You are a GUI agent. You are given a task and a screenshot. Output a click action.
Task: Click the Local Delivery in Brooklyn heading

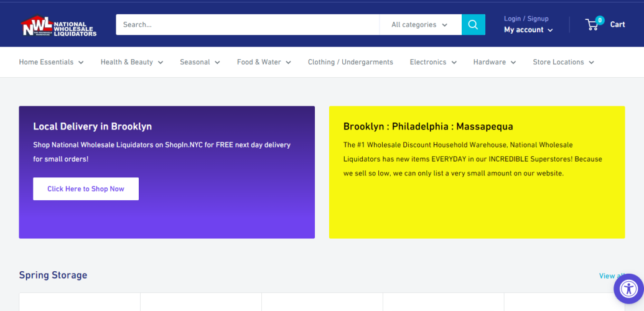point(93,126)
